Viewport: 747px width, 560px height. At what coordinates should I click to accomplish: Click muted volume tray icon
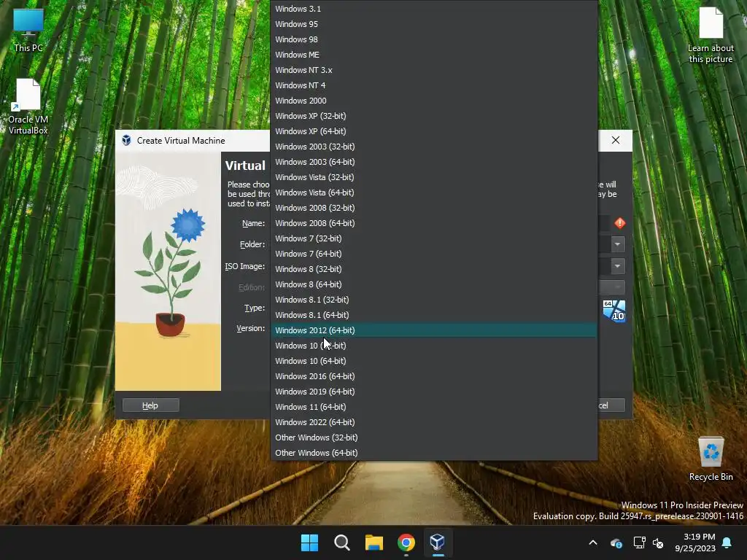(658, 542)
